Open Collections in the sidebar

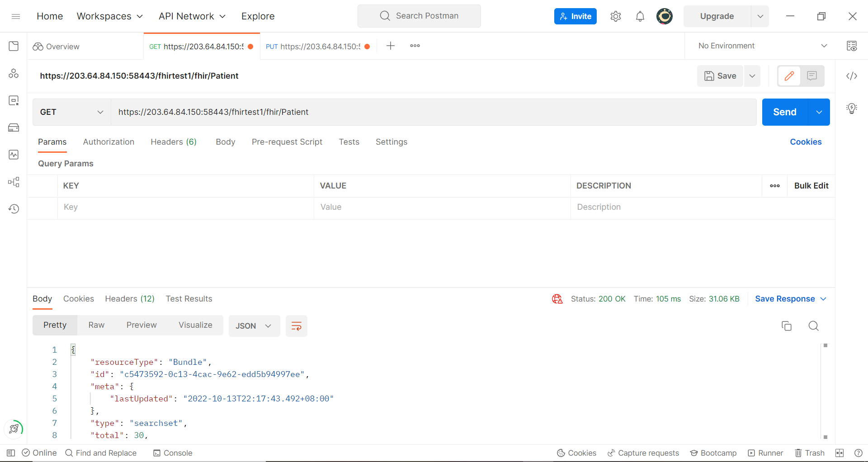[x=14, y=46]
